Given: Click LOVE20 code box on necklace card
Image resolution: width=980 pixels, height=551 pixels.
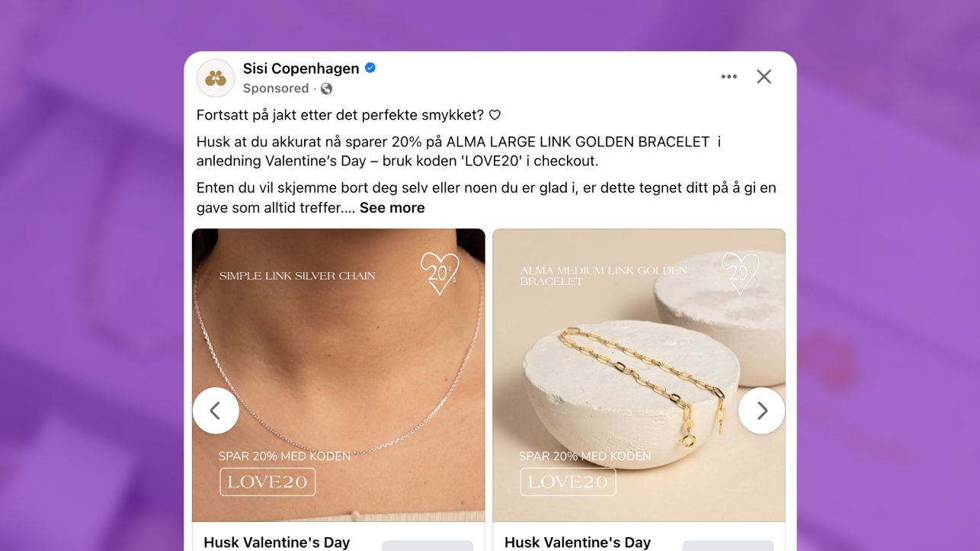Looking at the screenshot, I should [x=267, y=482].
